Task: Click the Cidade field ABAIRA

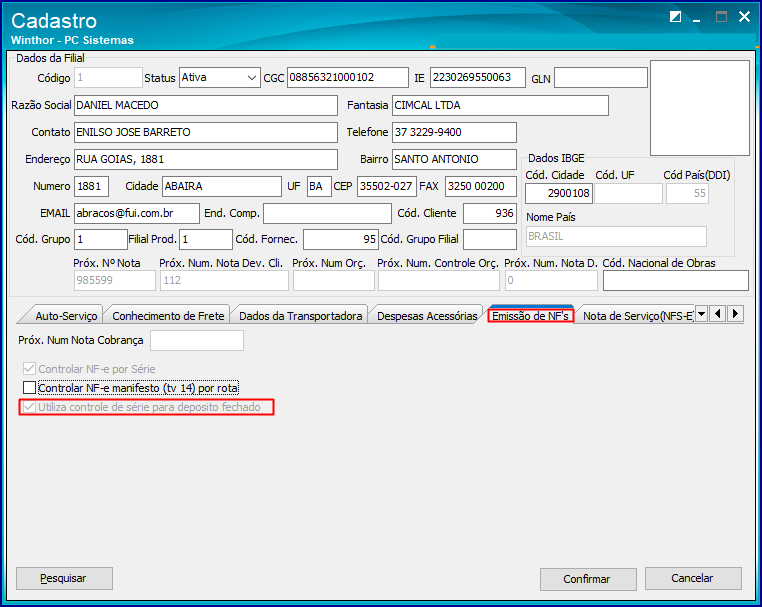Action: 222,187
